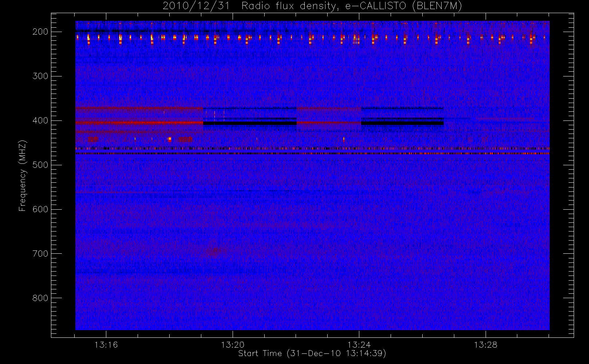This screenshot has height=364, width=589.
Task: Click the 300 frequency tick label
Action: (x=40, y=76)
